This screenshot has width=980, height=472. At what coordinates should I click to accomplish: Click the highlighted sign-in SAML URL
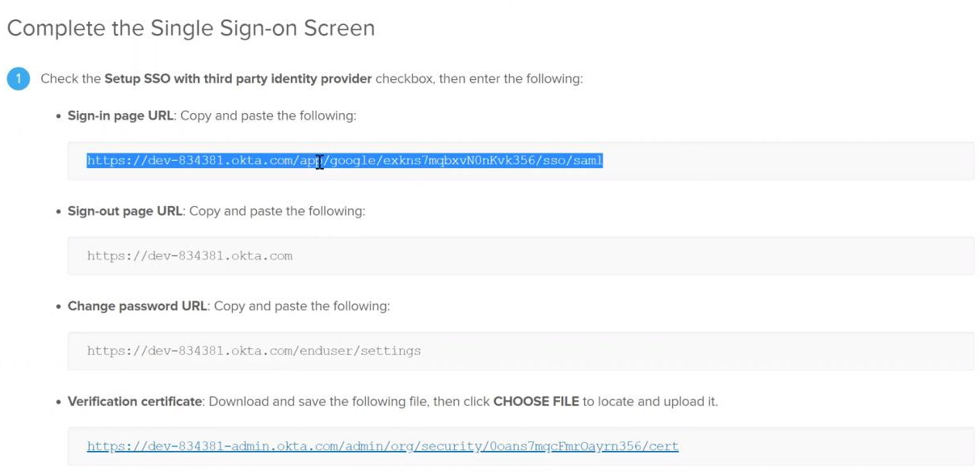pos(345,161)
